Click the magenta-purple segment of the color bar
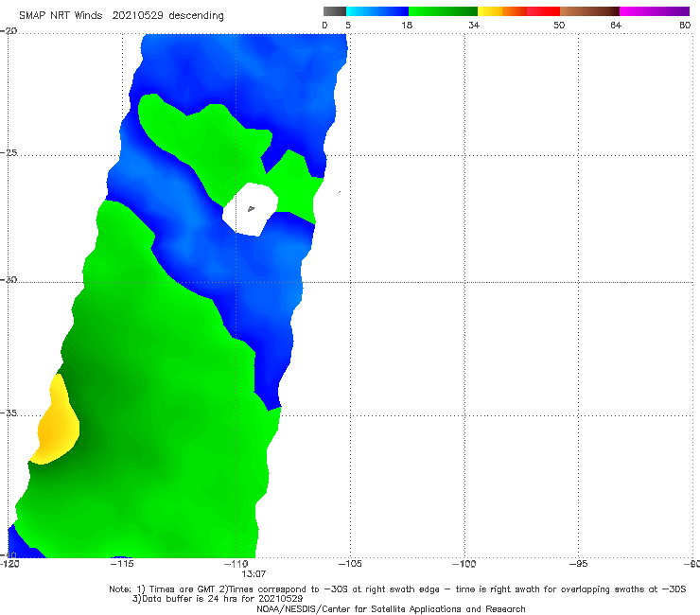This screenshot has width=700, height=615. coord(655,11)
